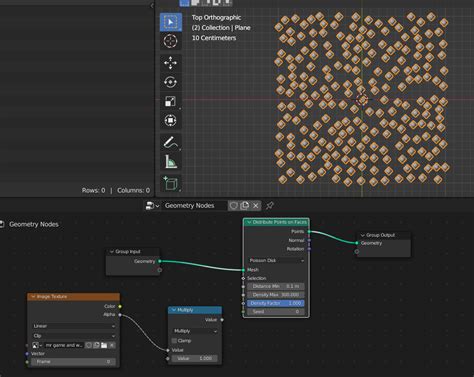Click the image name field 'mr game and w...'
This screenshot has width=474, height=377.
pos(64,345)
